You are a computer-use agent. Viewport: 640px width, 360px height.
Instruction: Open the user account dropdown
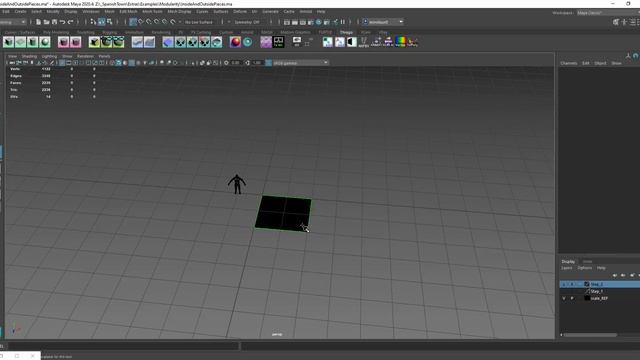383,22
